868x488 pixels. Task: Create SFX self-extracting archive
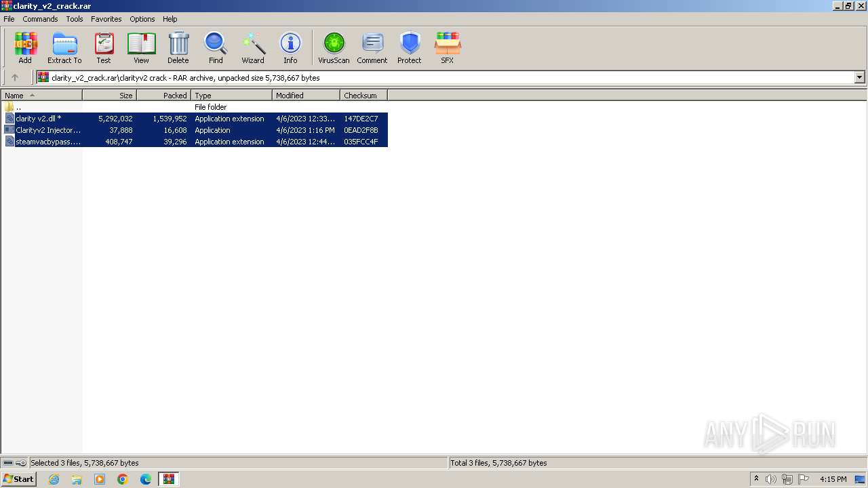[448, 47]
